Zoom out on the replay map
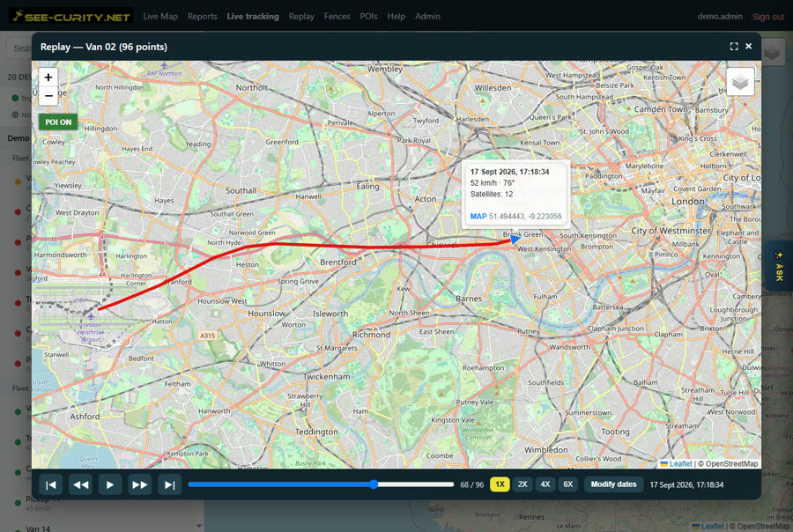This screenshot has height=532, width=793. coord(48,96)
